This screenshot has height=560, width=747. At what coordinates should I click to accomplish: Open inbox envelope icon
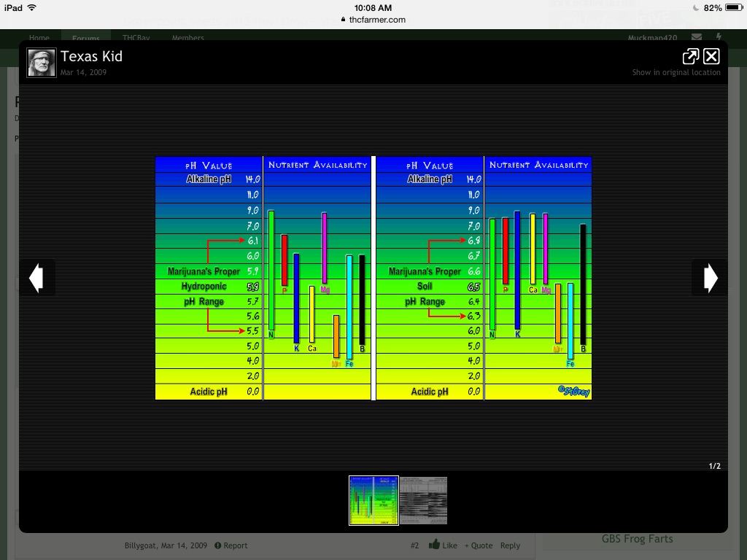tap(697, 37)
